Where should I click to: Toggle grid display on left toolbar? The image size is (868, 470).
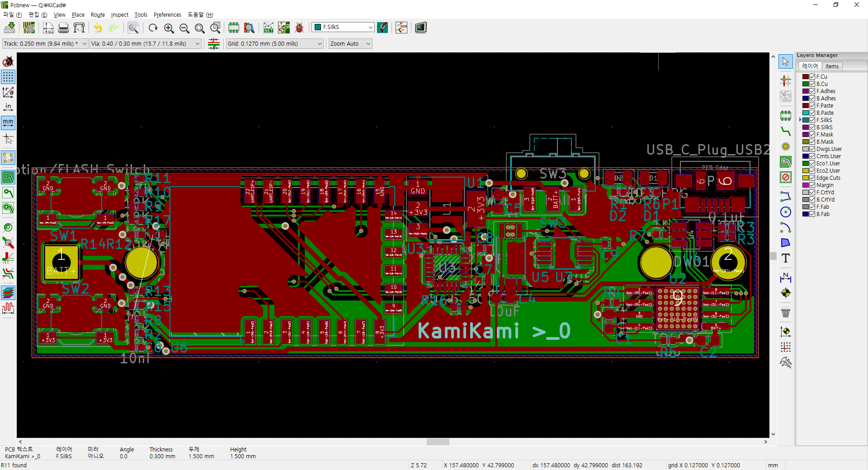point(8,77)
